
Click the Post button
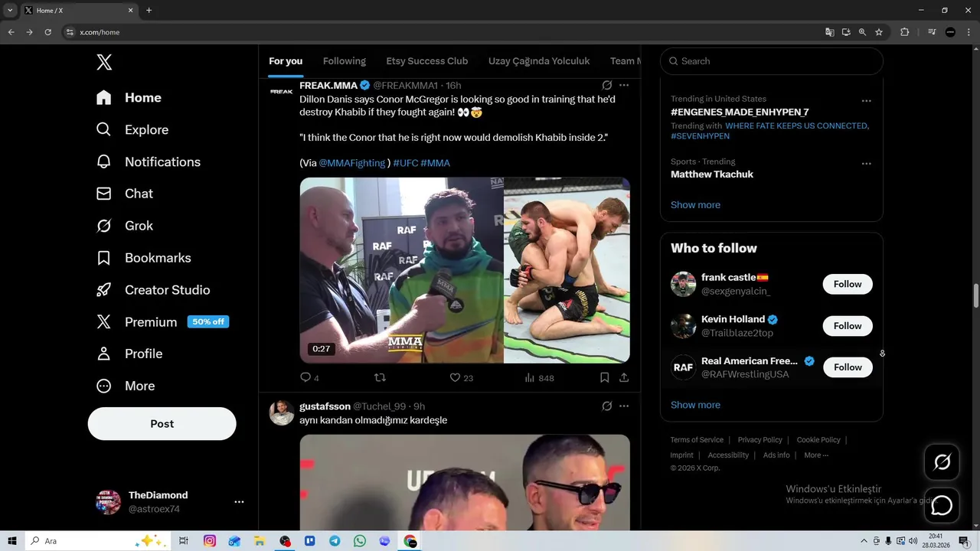point(162,424)
